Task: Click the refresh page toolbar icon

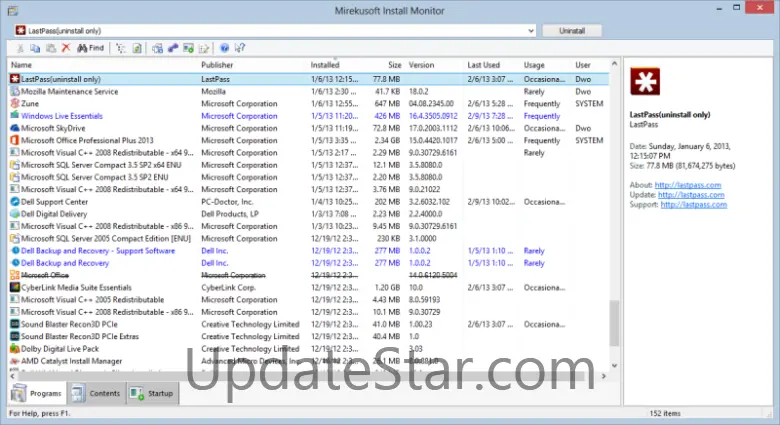Action: click(137, 48)
